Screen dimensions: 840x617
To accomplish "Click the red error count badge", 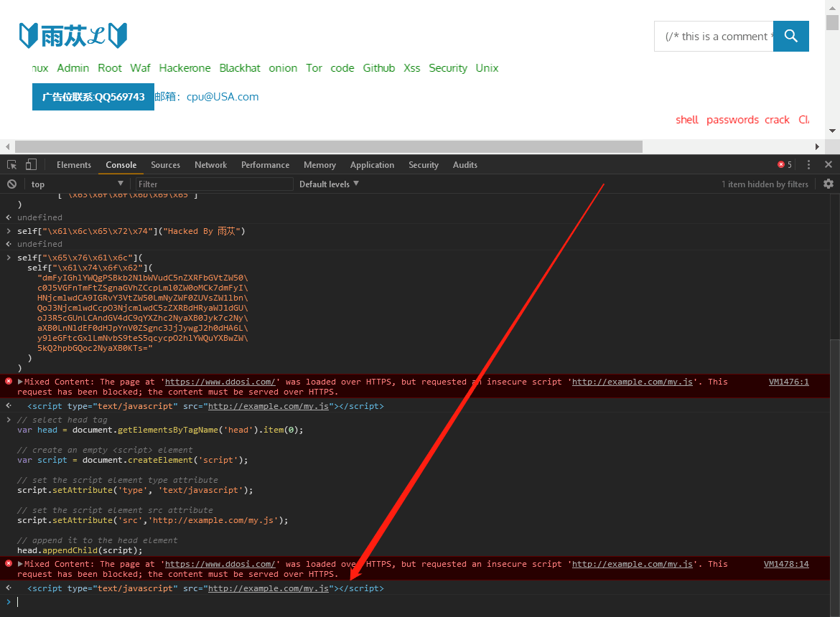I will 785,165.
